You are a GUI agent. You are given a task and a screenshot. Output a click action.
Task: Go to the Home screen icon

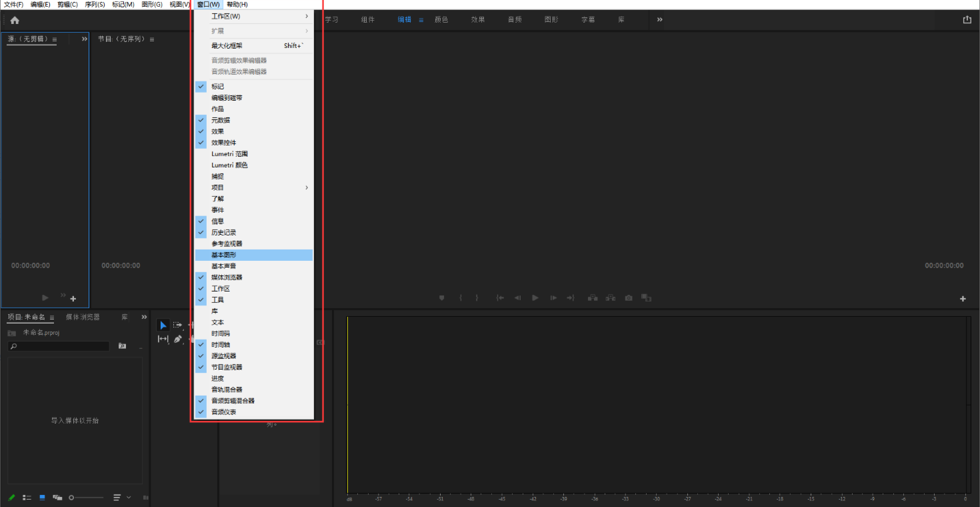click(15, 20)
